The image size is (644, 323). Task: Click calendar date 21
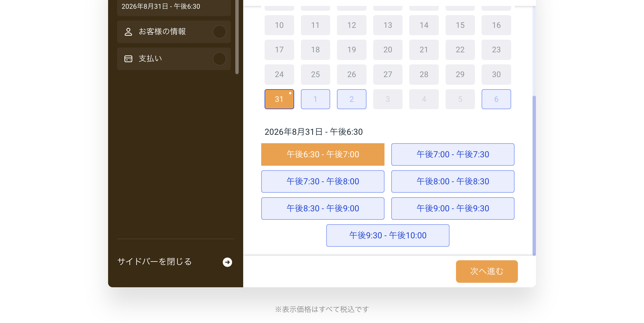click(424, 50)
